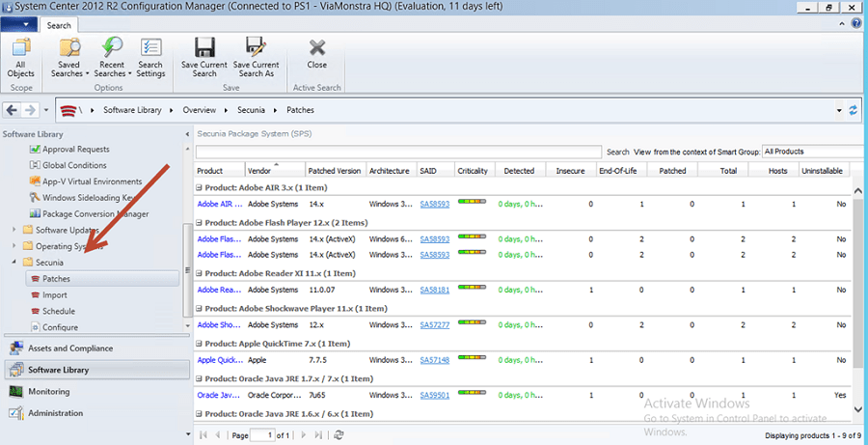
Task: Click Save Current Search As
Action: click(x=256, y=58)
